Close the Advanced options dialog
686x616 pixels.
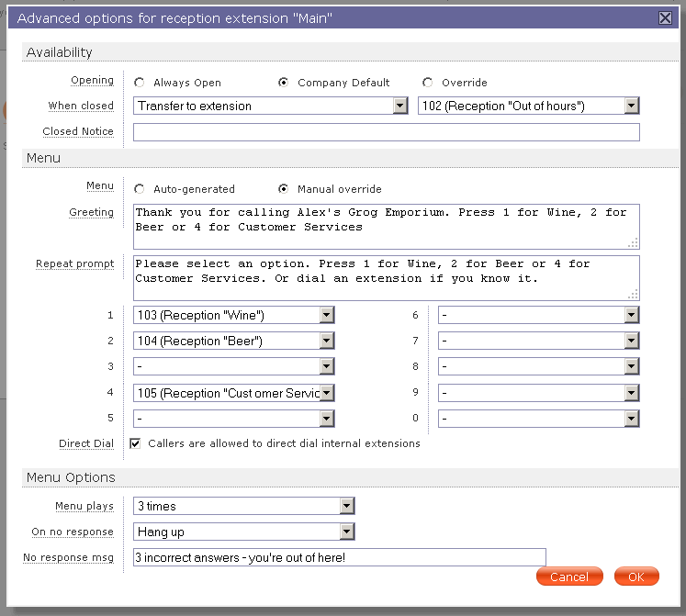pos(665,18)
